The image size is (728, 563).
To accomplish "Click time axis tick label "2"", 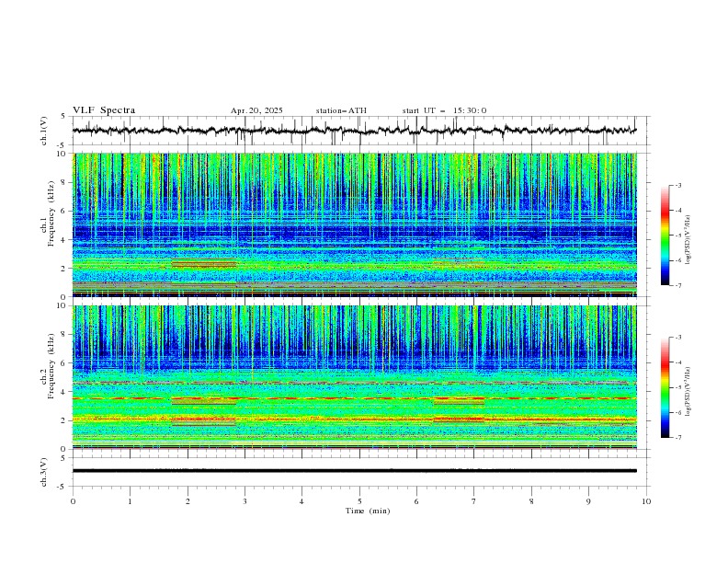I will 188,501.
